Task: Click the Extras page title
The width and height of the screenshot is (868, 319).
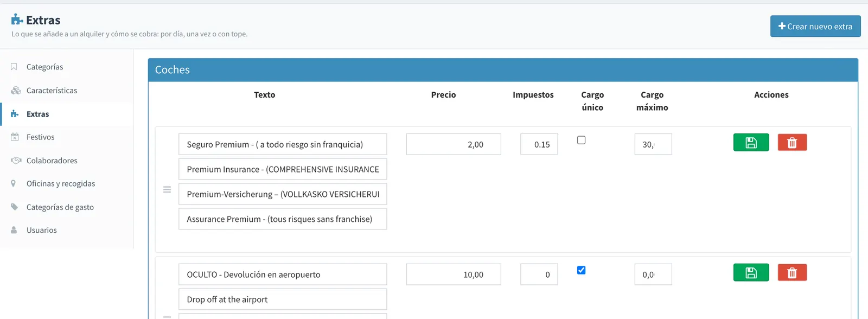Action: pyautogui.click(x=43, y=20)
